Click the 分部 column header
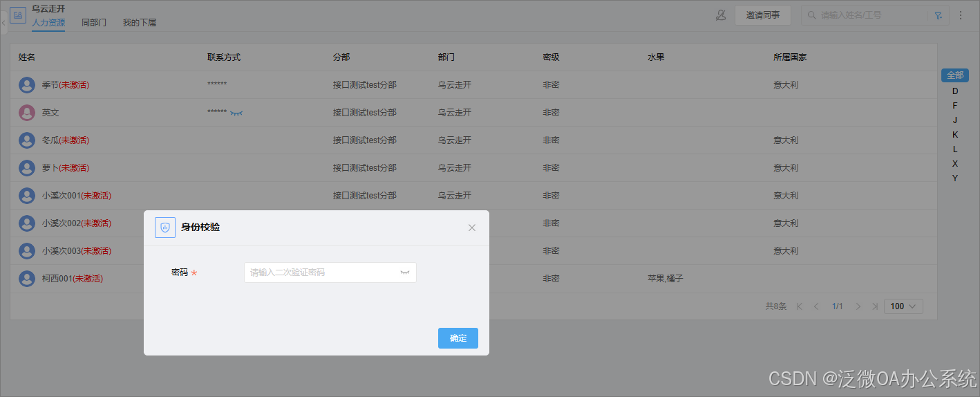 341,57
